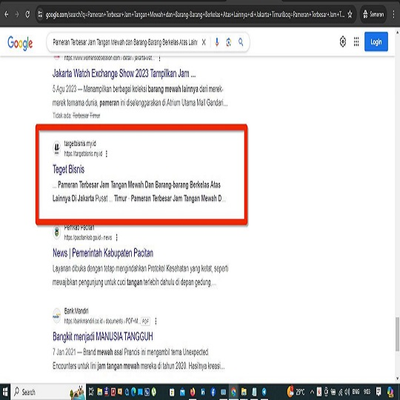Open the Teget Bisnis search result link
The height and width of the screenshot is (400, 400).
(x=69, y=169)
